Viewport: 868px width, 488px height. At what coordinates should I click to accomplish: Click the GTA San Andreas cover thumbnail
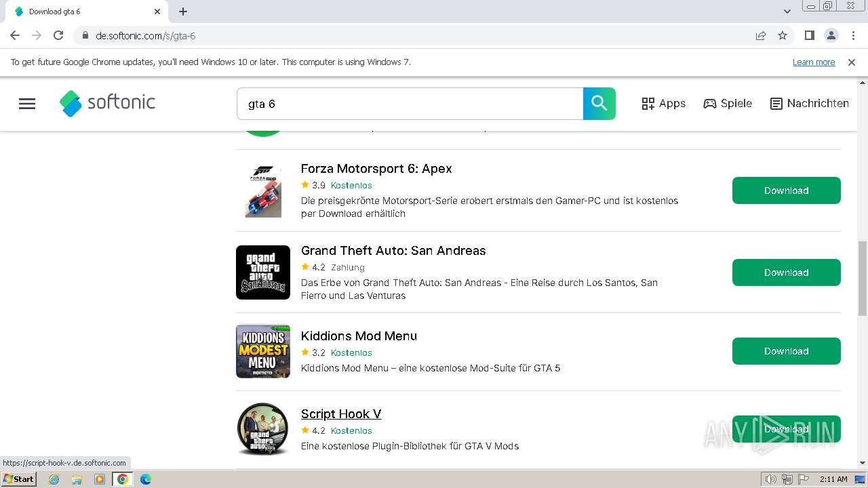[x=263, y=272]
